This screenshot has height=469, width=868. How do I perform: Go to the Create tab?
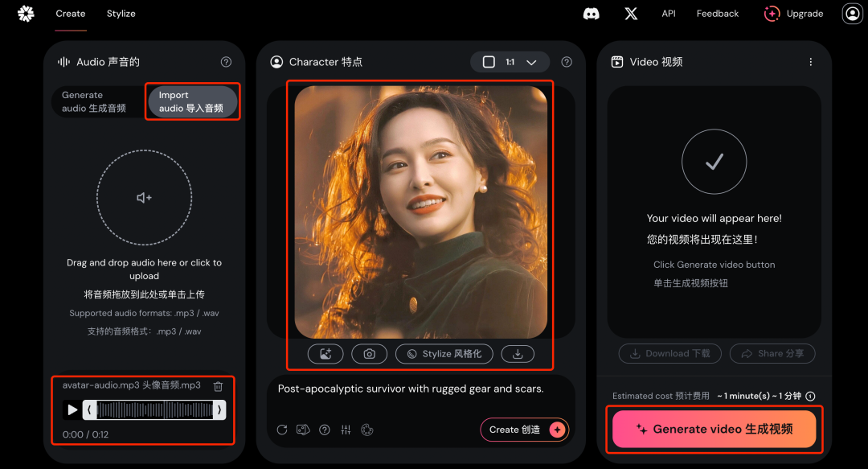[70, 14]
